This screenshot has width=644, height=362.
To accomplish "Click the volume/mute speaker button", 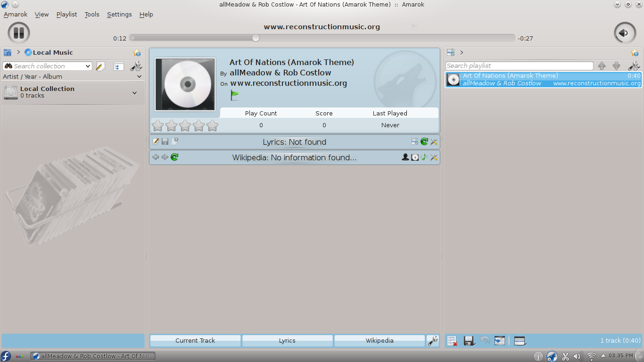I will point(625,33).
